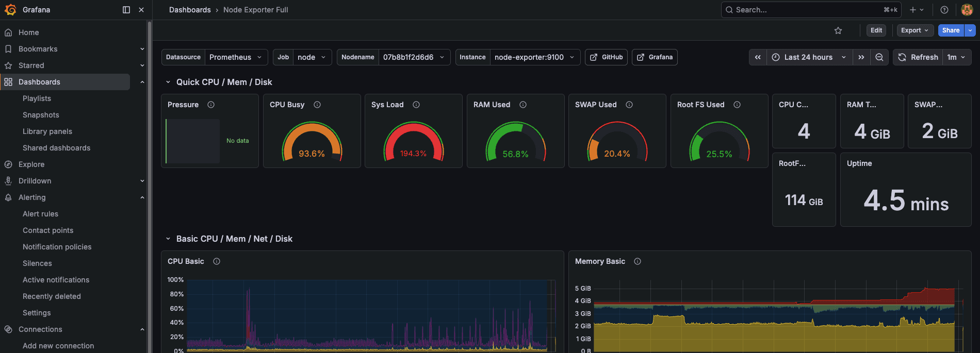Open Recently deleted
Image resolution: width=980 pixels, height=353 pixels.
(52, 296)
